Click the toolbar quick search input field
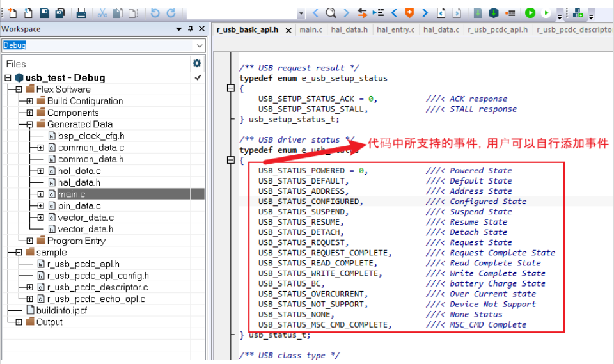This screenshot has width=614, height=364. (242, 13)
